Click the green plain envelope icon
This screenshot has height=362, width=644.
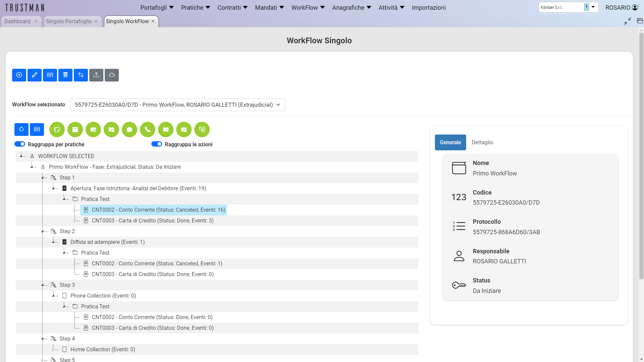(166, 130)
